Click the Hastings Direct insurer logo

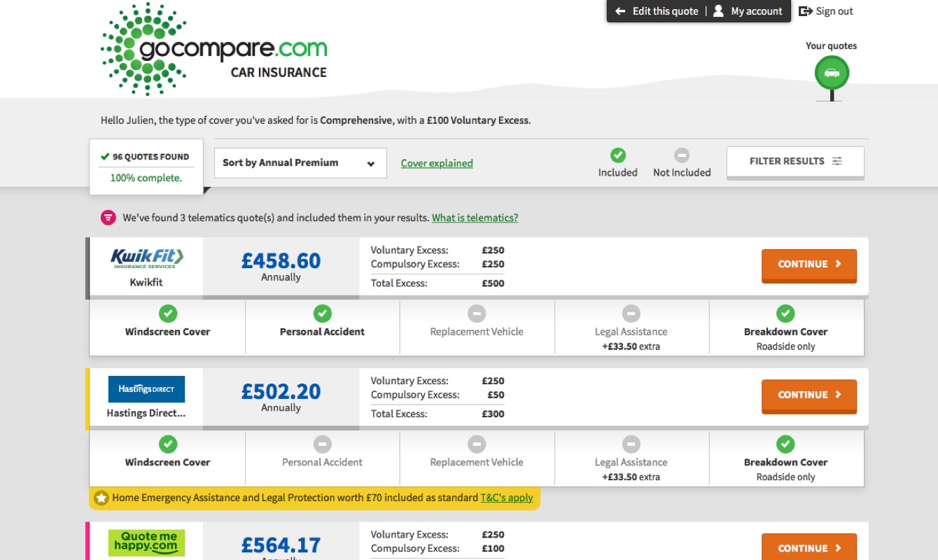(x=146, y=389)
